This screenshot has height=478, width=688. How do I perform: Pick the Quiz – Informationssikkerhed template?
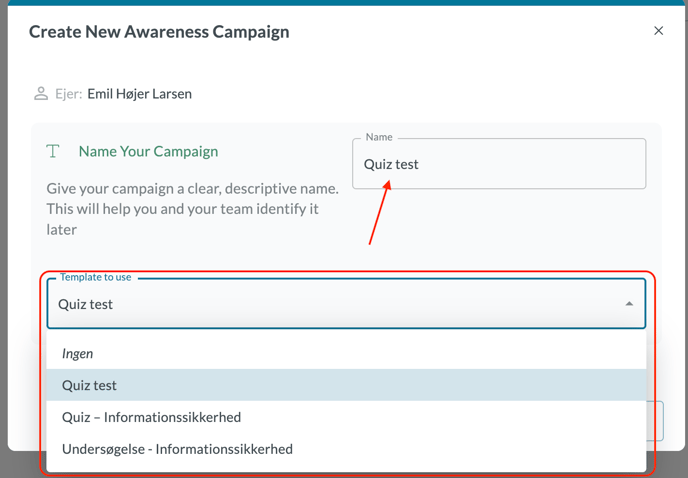151,417
